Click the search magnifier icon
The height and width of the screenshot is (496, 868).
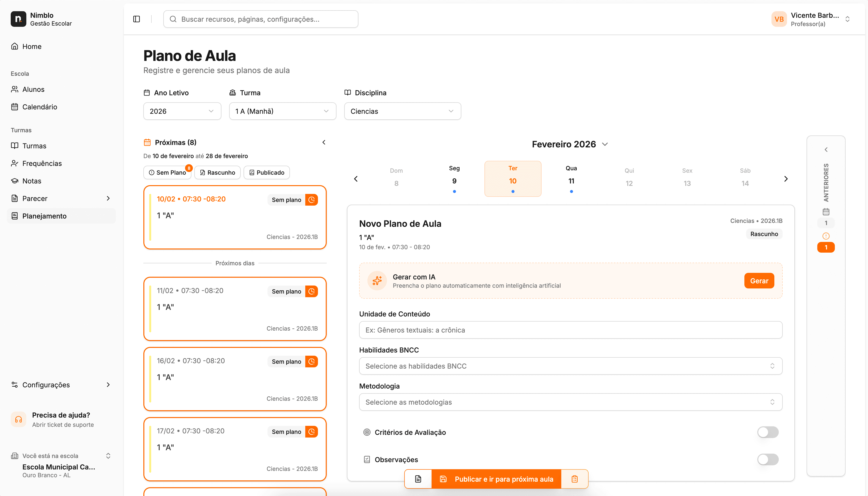click(173, 19)
